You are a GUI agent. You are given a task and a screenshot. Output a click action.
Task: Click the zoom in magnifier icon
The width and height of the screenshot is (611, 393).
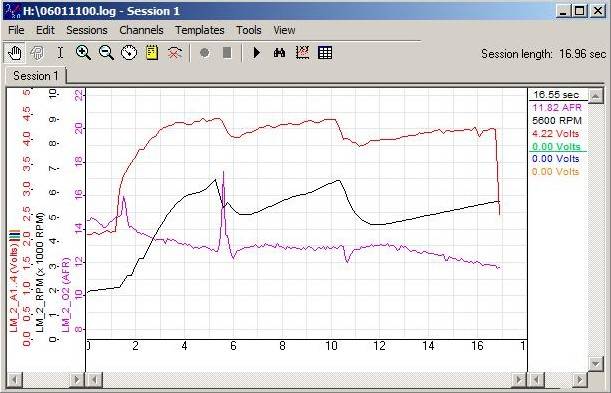tap(83, 53)
